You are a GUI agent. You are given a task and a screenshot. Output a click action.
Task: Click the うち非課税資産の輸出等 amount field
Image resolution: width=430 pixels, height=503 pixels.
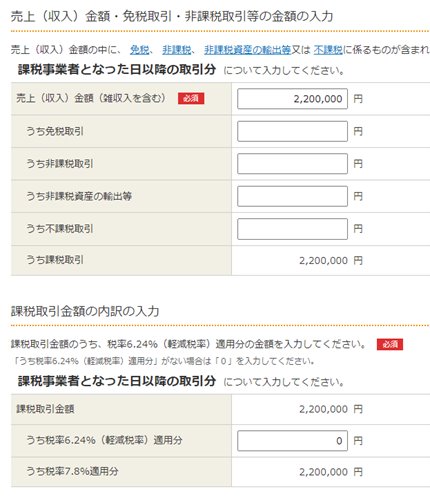(x=292, y=196)
